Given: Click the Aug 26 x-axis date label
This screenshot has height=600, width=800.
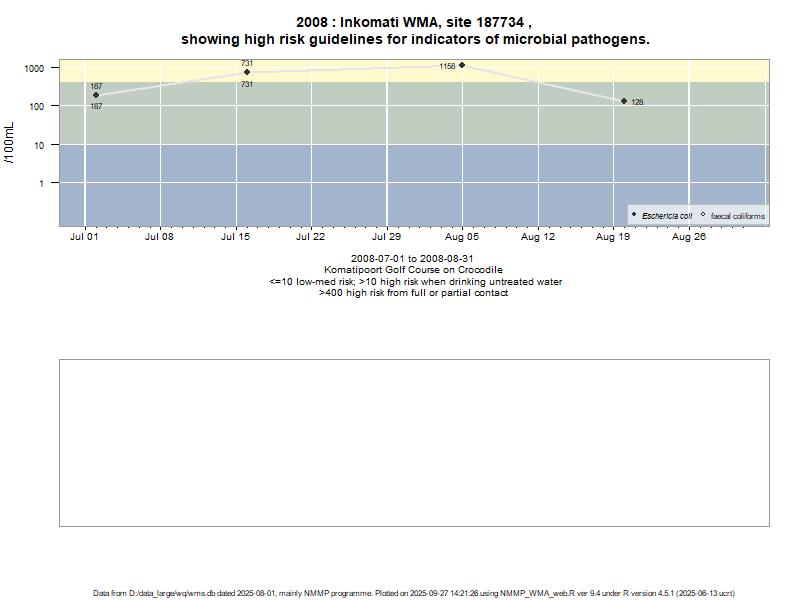Looking at the screenshot, I should click(689, 238).
